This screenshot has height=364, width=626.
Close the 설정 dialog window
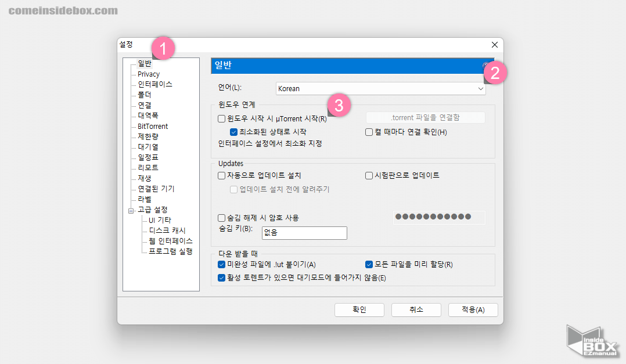(495, 45)
